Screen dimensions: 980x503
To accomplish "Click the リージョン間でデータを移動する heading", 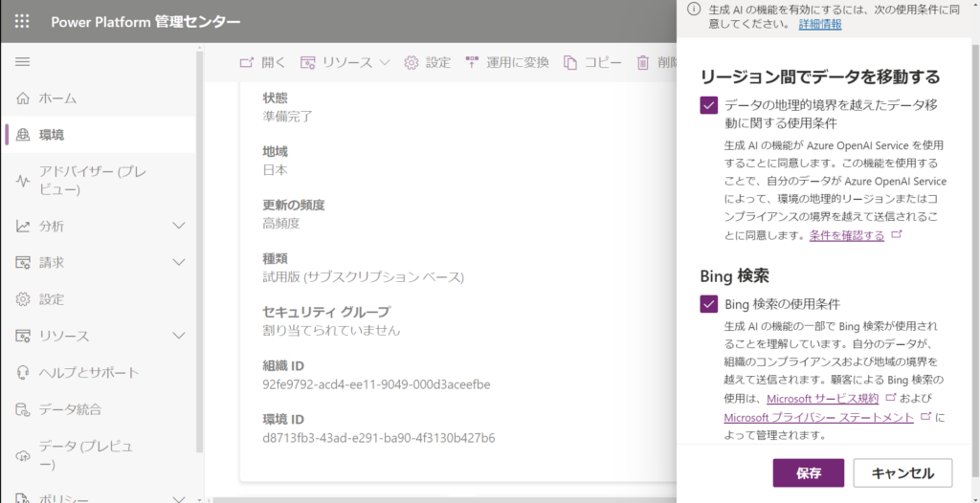I will 820,77.
